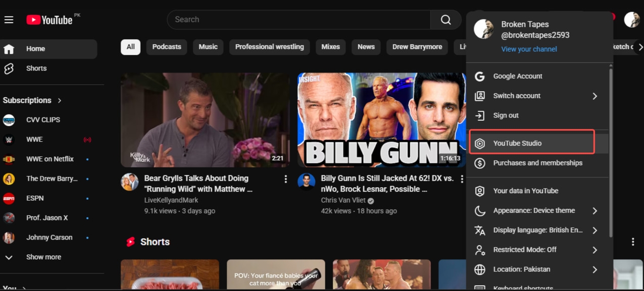Image resolution: width=644 pixels, height=291 pixels.
Task: Click Your data in YouTube shield icon
Action: coord(480,191)
